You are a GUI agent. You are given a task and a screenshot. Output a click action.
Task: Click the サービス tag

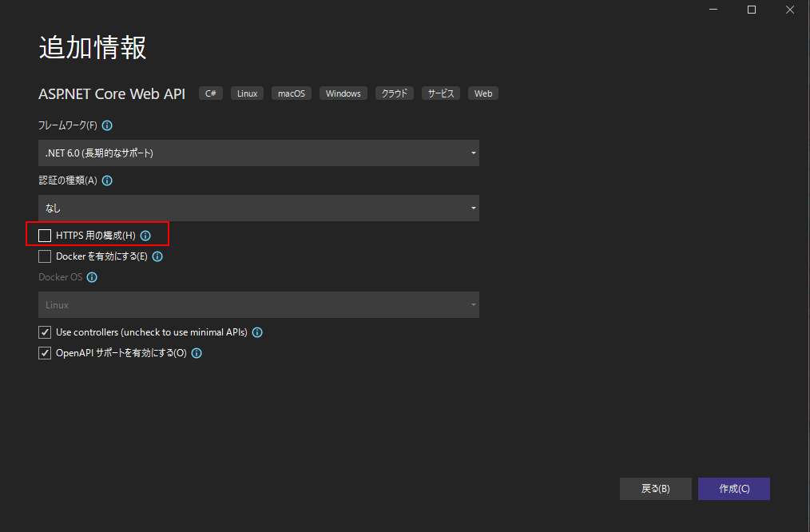(x=441, y=93)
